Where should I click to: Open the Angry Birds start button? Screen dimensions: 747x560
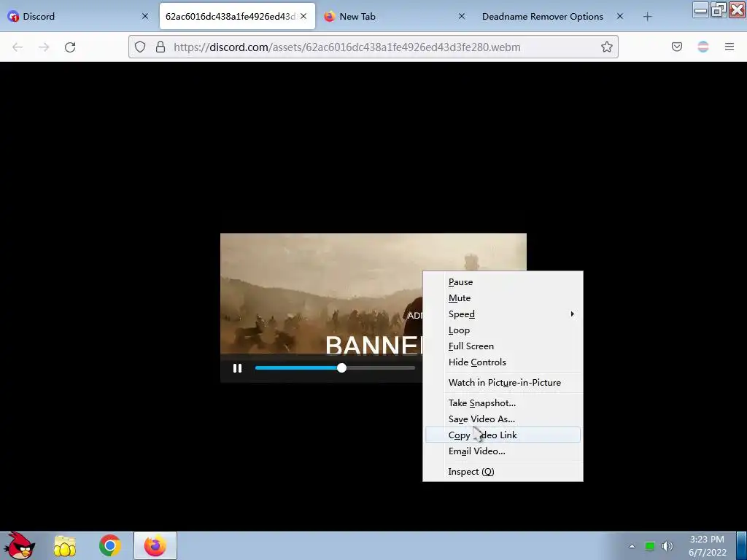pyautogui.click(x=19, y=545)
